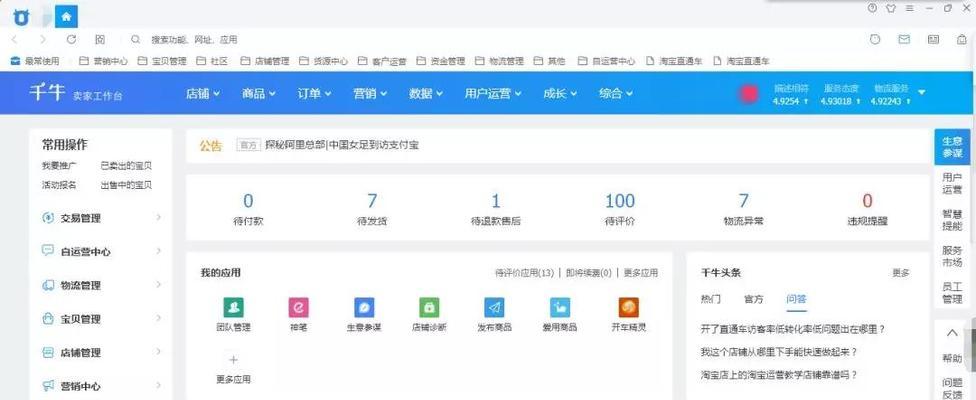
Task: Open 员工管理 in the right sidebar
Action: (952, 292)
